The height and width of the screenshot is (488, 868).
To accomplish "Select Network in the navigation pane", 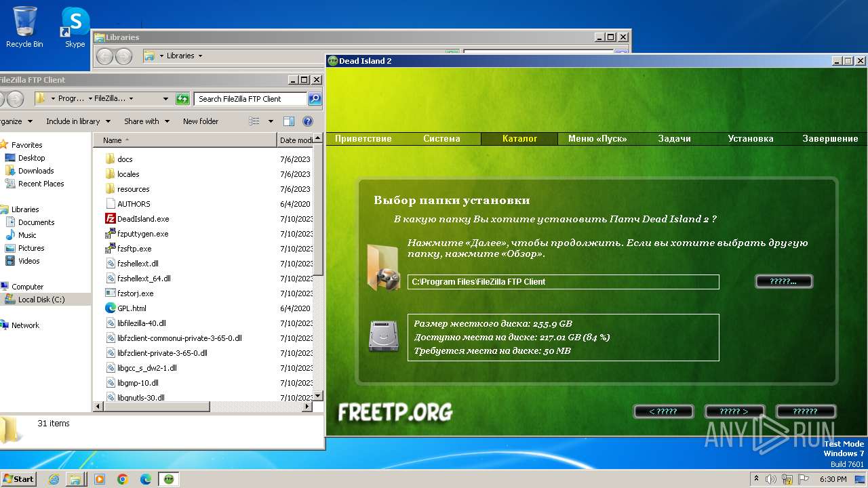I will point(25,325).
